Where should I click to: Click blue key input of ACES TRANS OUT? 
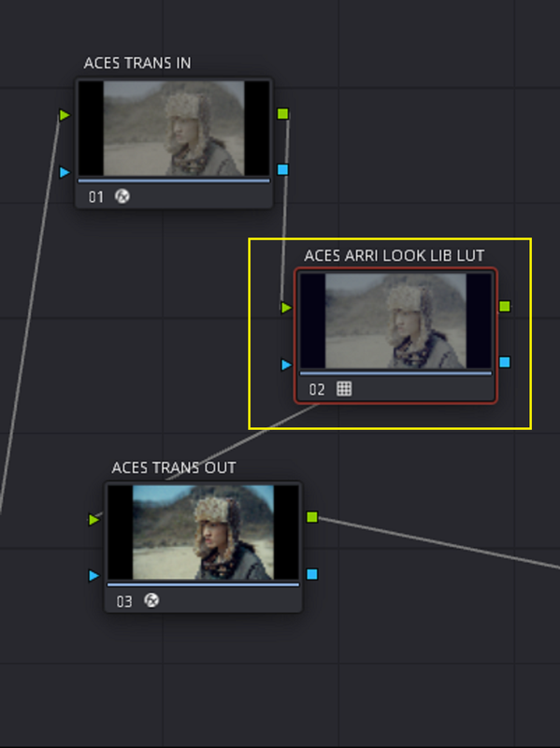click(94, 576)
